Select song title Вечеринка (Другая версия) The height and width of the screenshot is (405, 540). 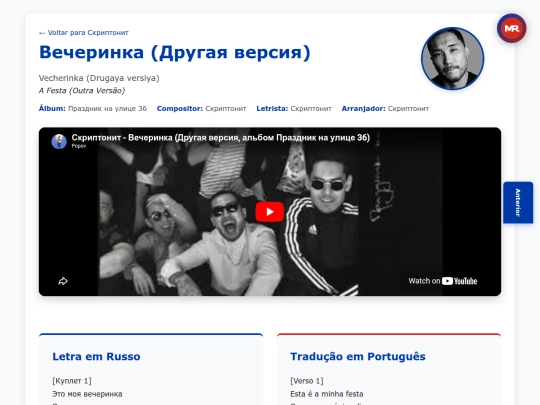(x=175, y=53)
